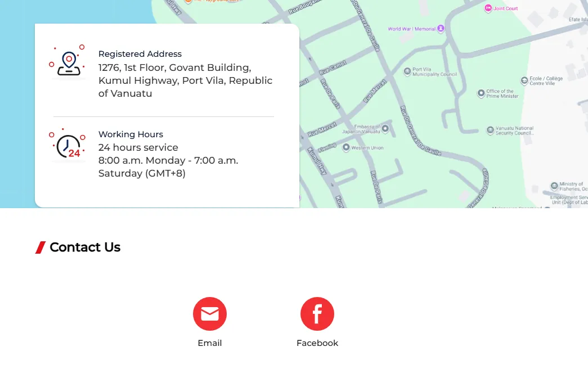The image size is (588, 369).
Task: Open the Facebook circle icon
Action: [317, 314]
